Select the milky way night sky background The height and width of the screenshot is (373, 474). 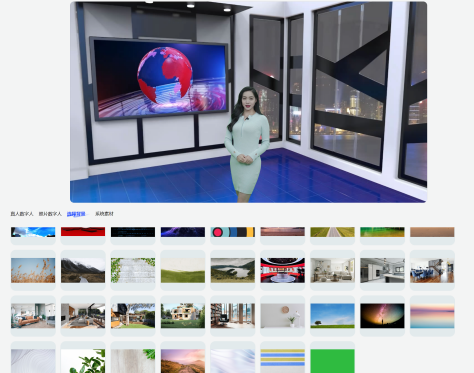point(382,316)
